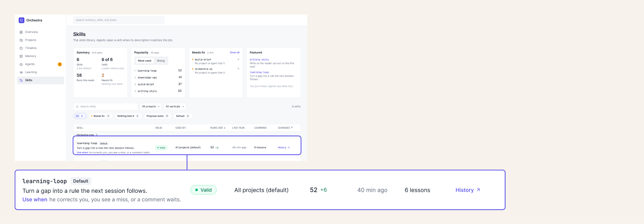This screenshot has width=644, height=224.
Task: Open the Overview page from the sidebar
Action: click(40, 32)
